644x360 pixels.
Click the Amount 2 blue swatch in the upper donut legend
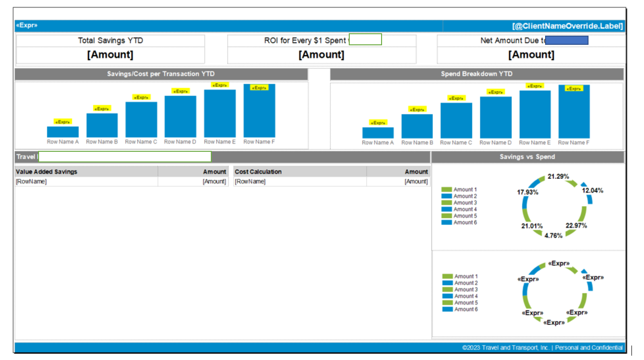447,196
